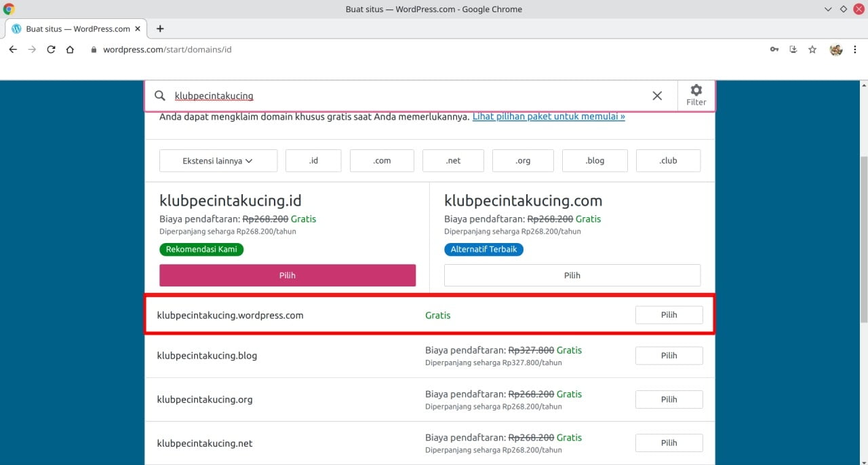The width and height of the screenshot is (868, 465).
Task: Bookmark this page with the star icon
Action: pos(812,50)
